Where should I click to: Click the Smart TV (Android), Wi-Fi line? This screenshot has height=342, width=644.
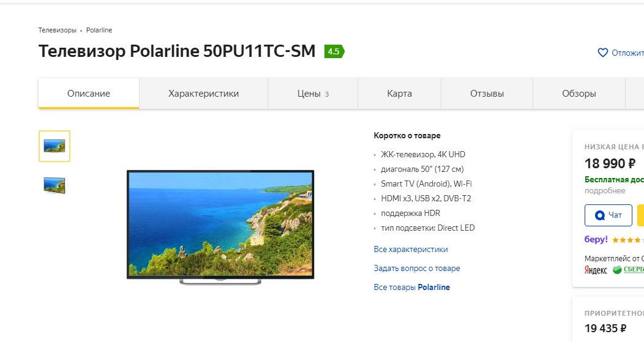426,184
